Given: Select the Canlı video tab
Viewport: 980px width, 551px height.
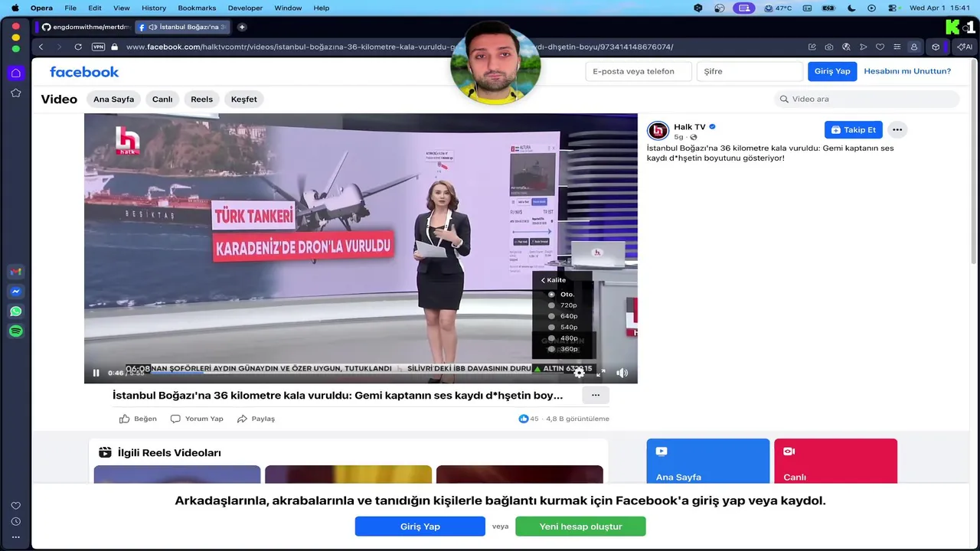Looking at the screenshot, I should [x=162, y=99].
